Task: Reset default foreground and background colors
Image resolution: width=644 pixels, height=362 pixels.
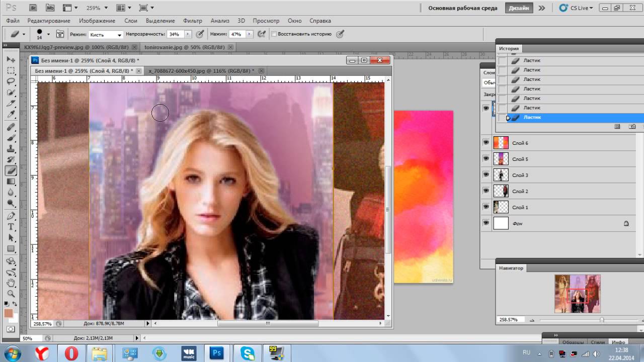Action: pyautogui.click(x=7, y=304)
